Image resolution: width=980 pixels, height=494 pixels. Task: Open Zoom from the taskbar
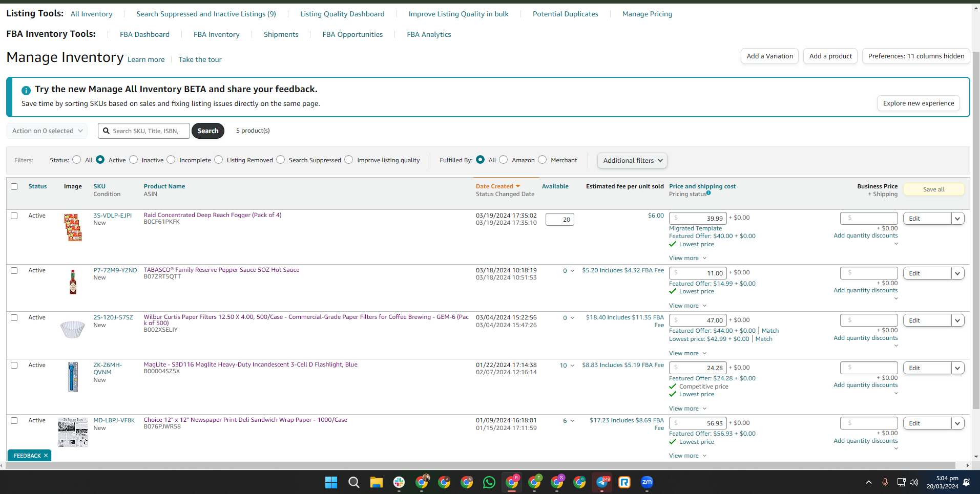[x=647, y=482]
